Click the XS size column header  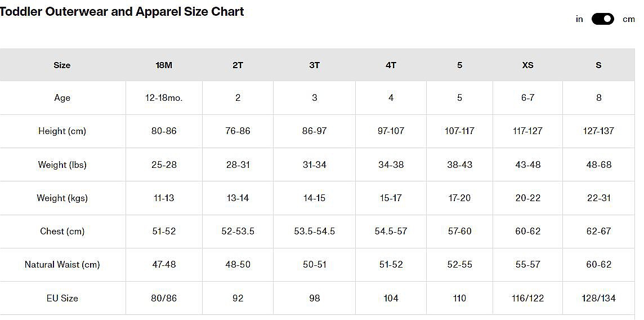527,65
